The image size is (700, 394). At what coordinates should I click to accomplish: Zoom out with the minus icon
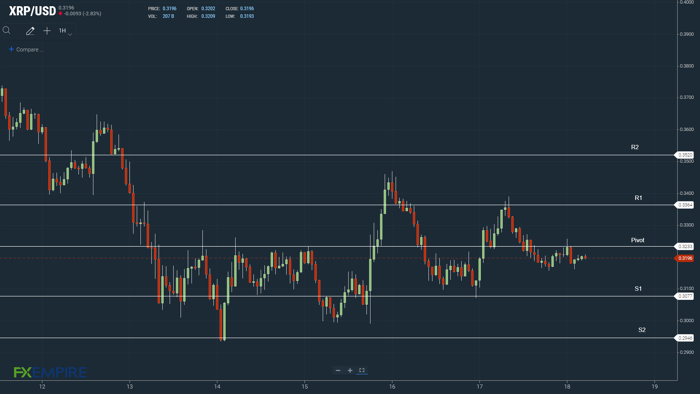338,370
